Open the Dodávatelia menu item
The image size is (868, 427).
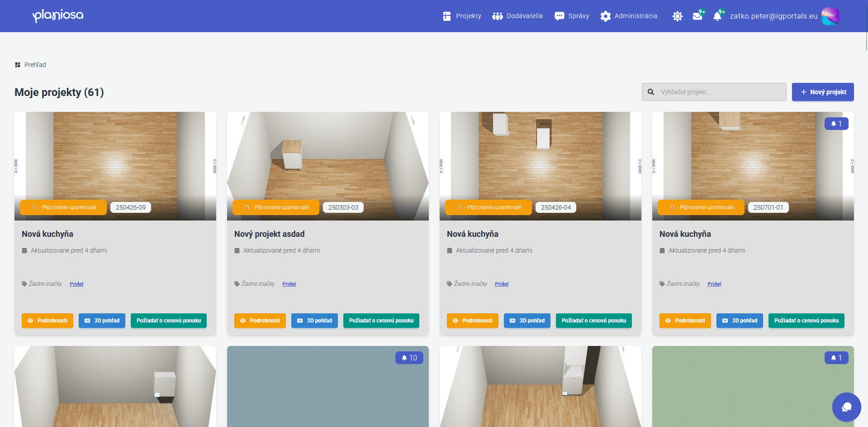(517, 16)
